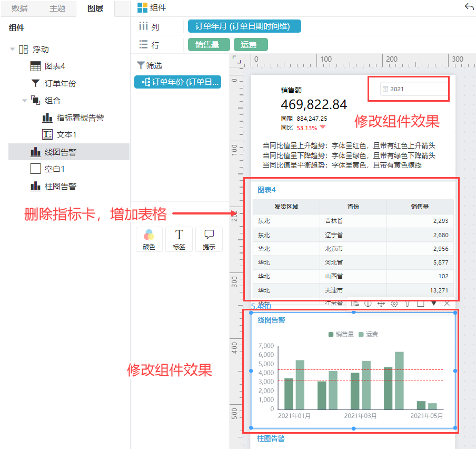This screenshot has width=476, height=449.
Task: Click the move handle icon in component toolbar
Action: pyautogui.click(x=381, y=304)
